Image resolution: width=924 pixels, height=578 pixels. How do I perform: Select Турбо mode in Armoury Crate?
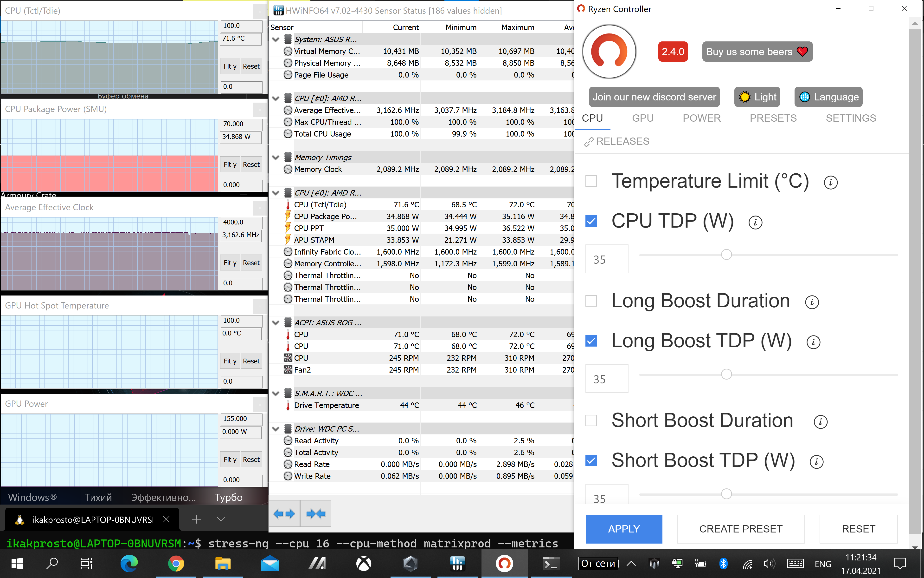coord(228,497)
